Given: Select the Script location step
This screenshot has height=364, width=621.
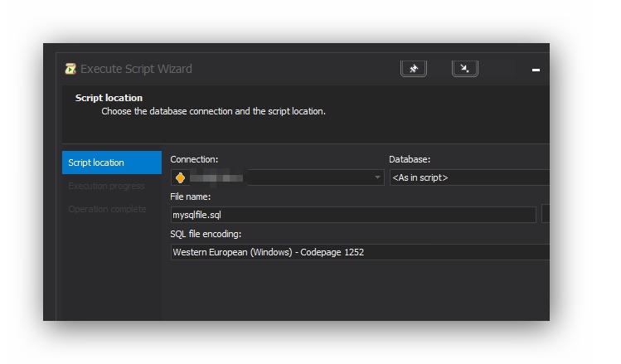Looking at the screenshot, I should (x=111, y=163).
